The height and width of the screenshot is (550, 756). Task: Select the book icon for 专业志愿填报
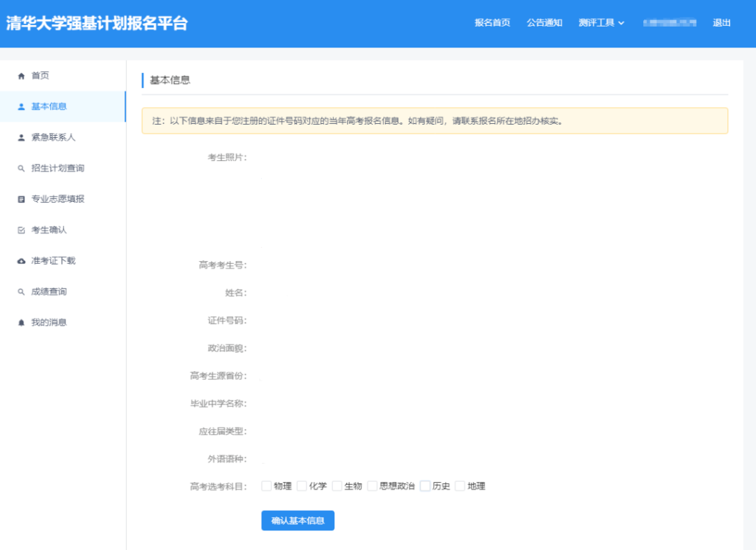22,199
